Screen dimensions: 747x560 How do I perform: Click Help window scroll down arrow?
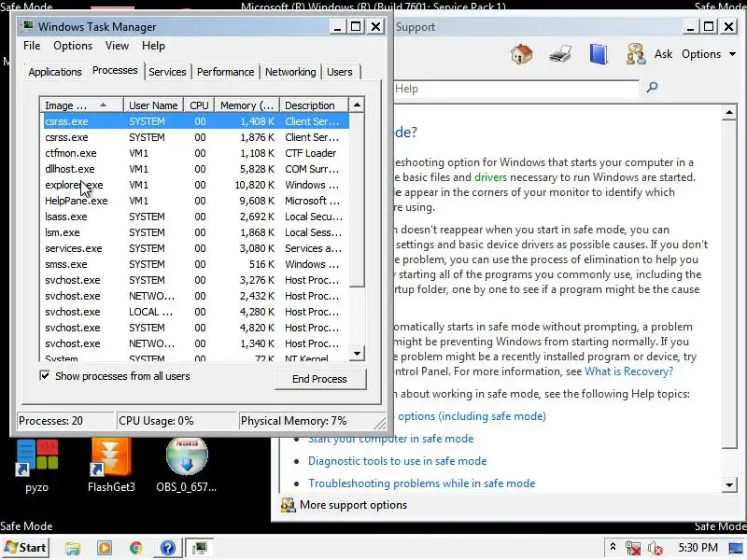729,485
